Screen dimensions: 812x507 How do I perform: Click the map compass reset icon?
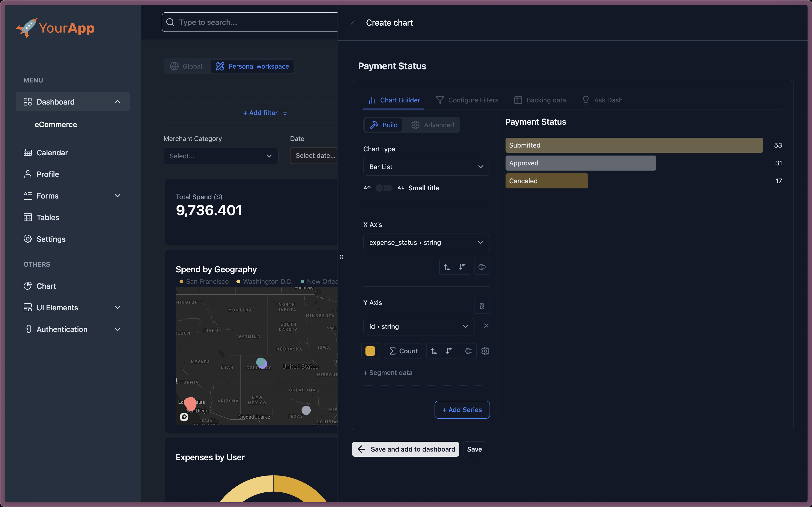184,417
